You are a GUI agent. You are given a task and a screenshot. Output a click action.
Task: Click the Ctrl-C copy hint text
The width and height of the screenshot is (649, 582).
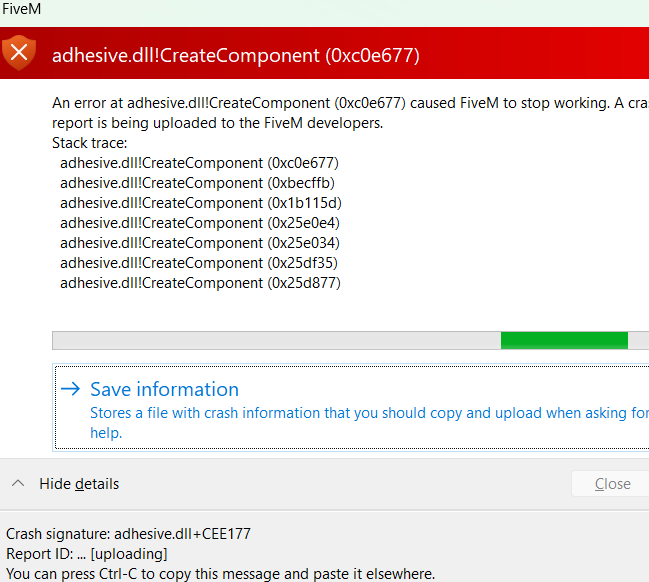click(220, 574)
